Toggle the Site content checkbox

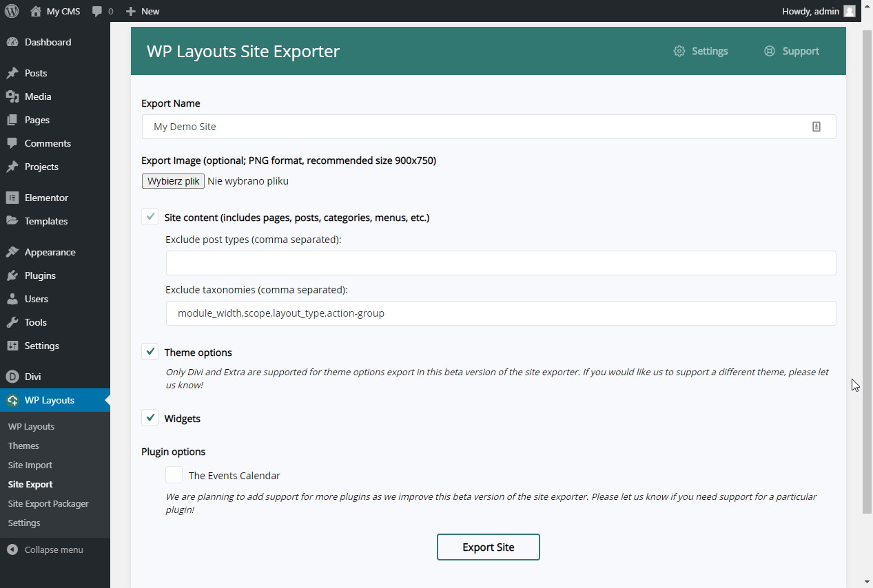point(150,217)
